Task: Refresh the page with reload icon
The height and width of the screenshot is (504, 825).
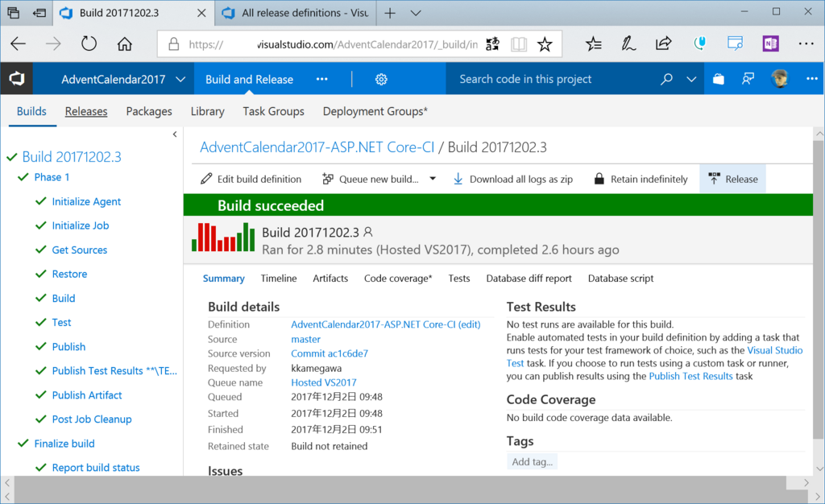Action: pos(89,43)
